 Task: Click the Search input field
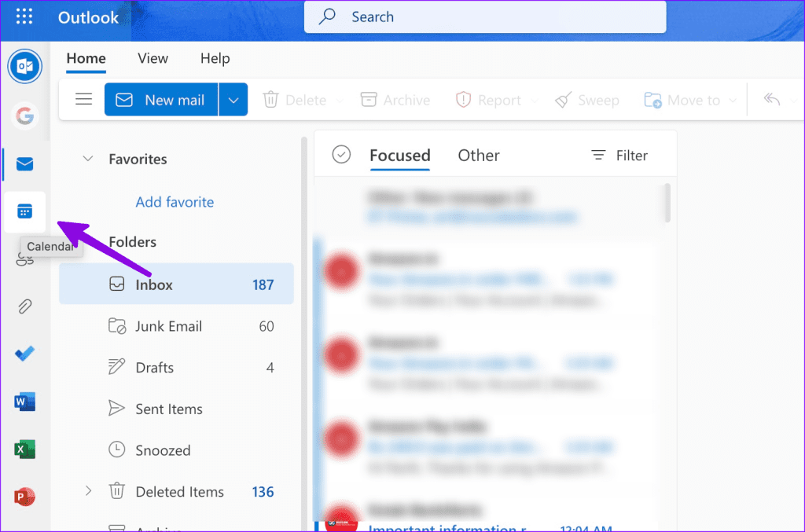point(485,17)
